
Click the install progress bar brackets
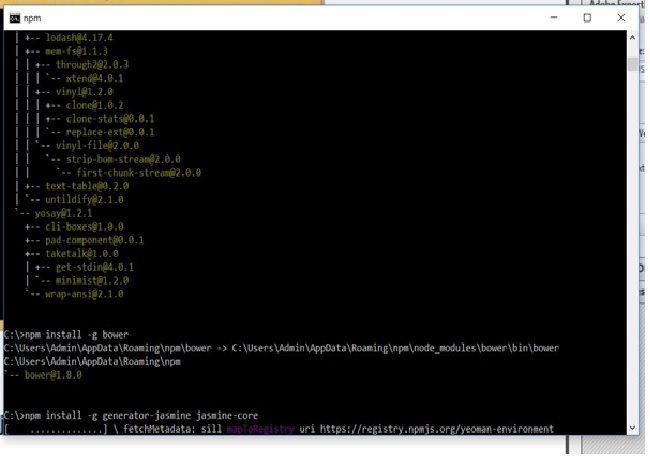(56, 429)
